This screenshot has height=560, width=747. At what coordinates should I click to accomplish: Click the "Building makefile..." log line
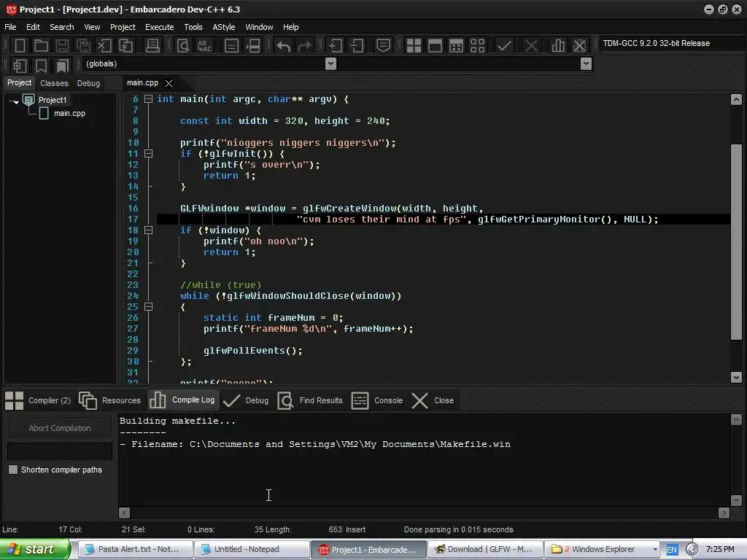click(x=177, y=421)
